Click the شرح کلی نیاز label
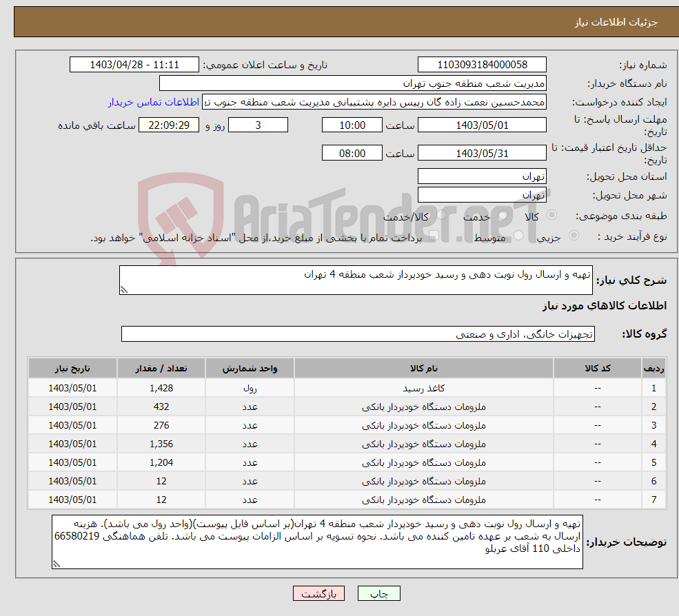Screen dimensions: 679x616 (632, 280)
